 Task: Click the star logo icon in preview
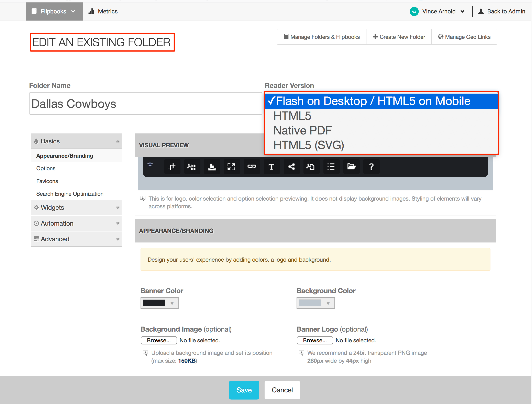coord(150,164)
